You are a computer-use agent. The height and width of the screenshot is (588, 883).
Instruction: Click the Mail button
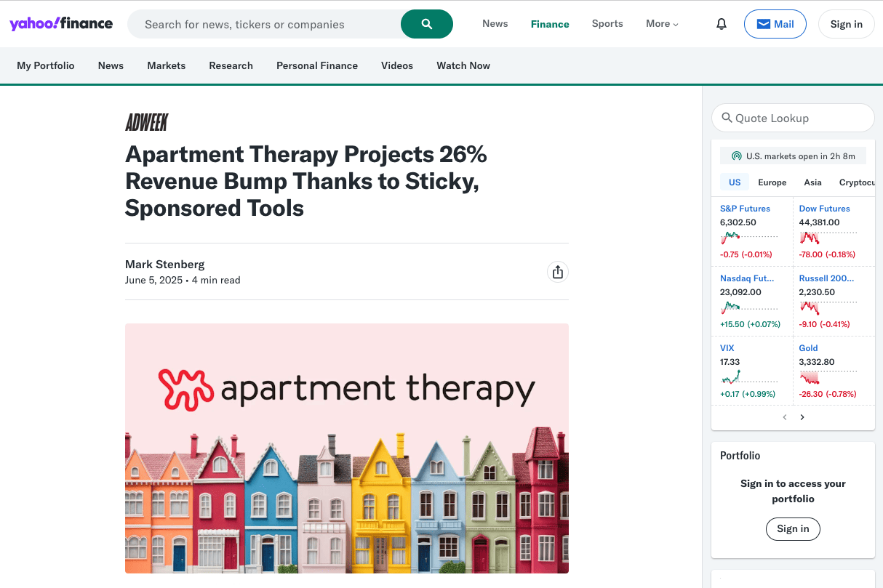click(775, 24)
